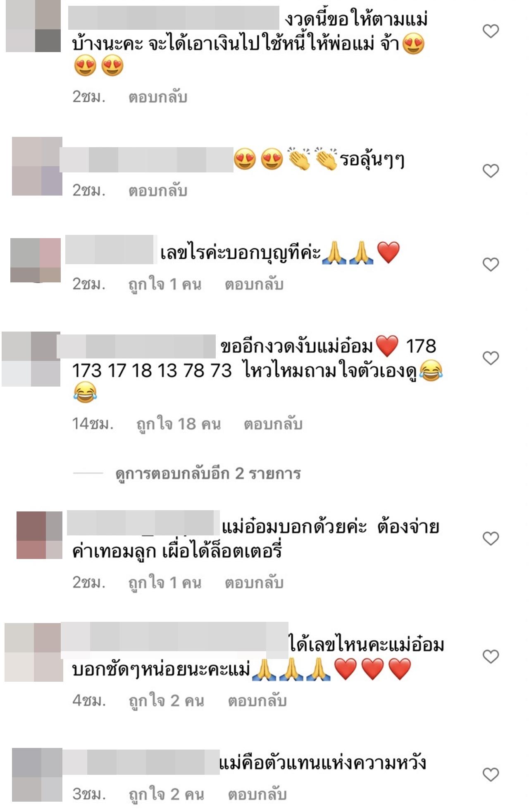Reply to the 'แม่คือตัวแทนแห่งความหวัง' comment
The image size is (529, 812).
coord(257,794)
